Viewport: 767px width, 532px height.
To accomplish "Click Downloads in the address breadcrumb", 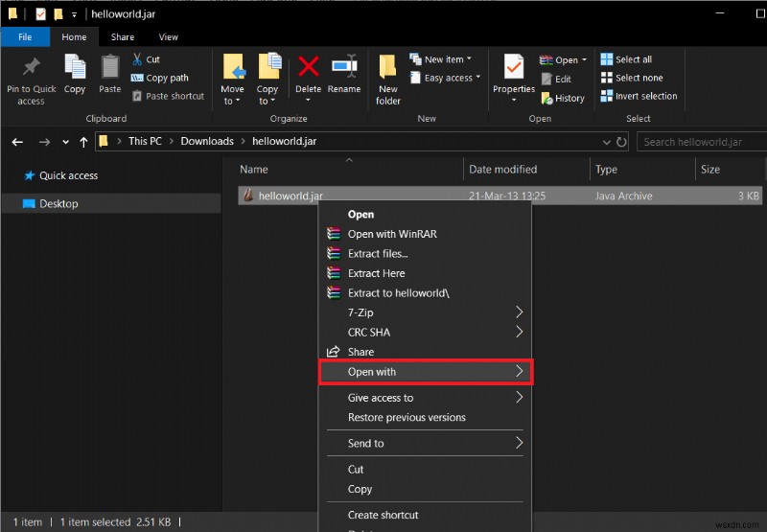I will coord(207,141).
